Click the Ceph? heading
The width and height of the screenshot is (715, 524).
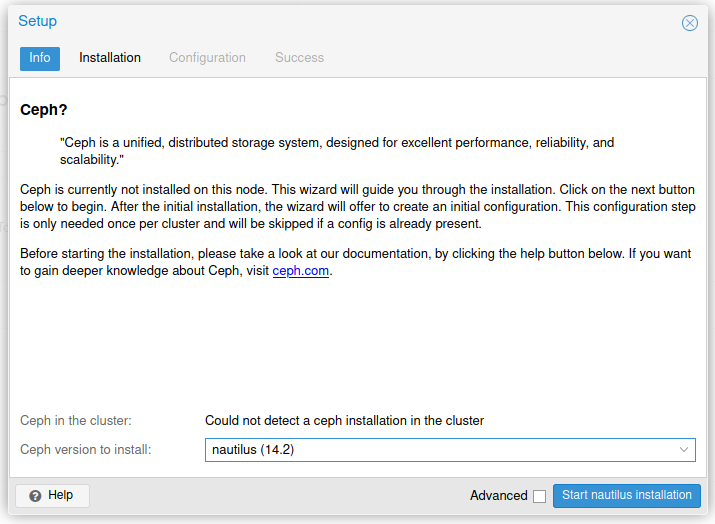(x=44, y=110)
